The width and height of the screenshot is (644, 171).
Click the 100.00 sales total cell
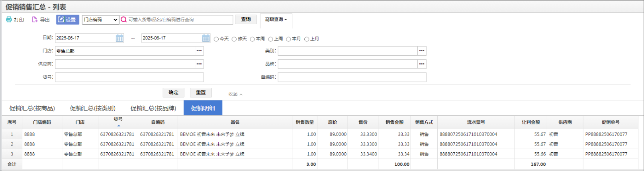pyautogui.click(x=394, y=164)
